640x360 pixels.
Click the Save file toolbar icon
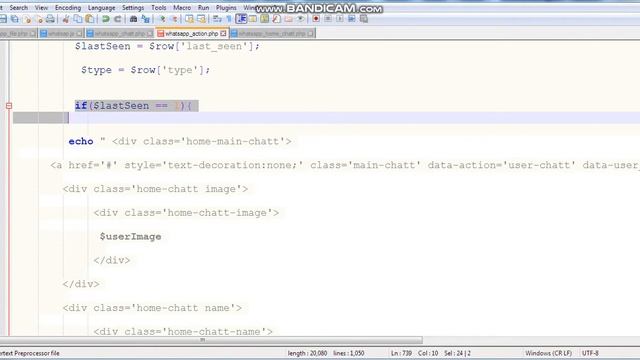point(3,19)
